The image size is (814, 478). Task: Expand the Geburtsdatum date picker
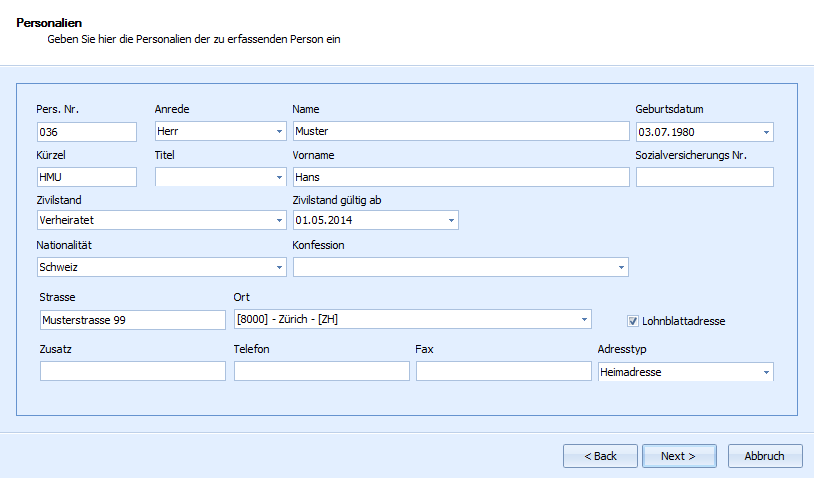766,132
